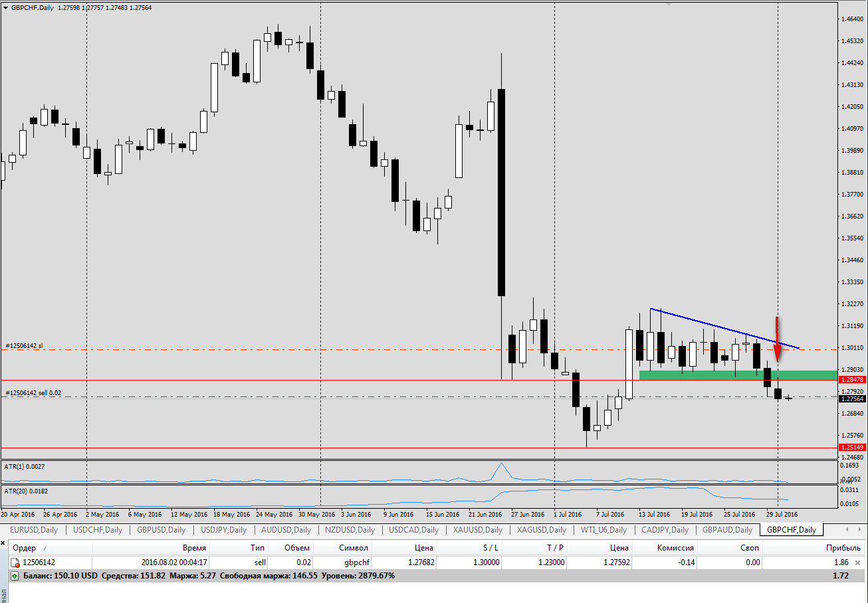Click the '24 May 2016' date axis label
The image size is (868, 603).
(274, 514)
